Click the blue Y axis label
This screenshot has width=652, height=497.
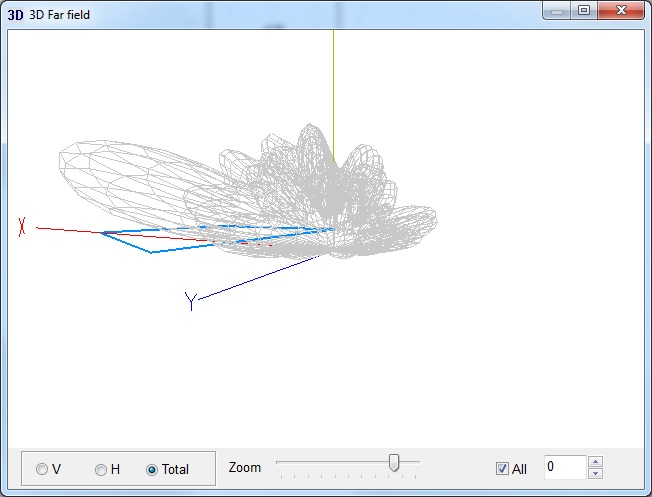click(x=190, y=301)
